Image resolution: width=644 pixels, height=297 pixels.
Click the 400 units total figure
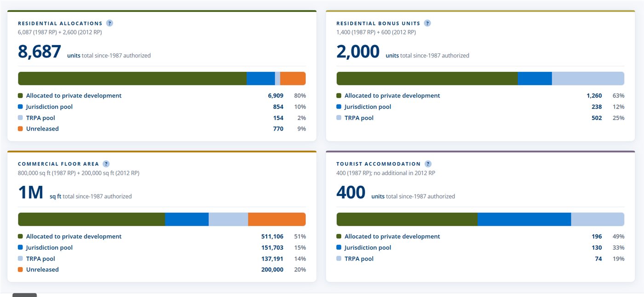pos(351,192)
